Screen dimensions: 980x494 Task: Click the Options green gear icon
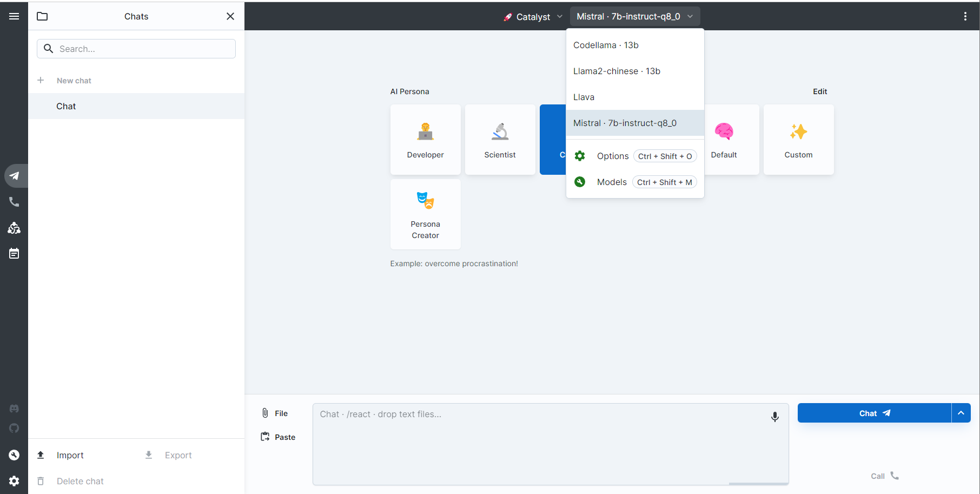pyautogui.click(x=580, y=156)
